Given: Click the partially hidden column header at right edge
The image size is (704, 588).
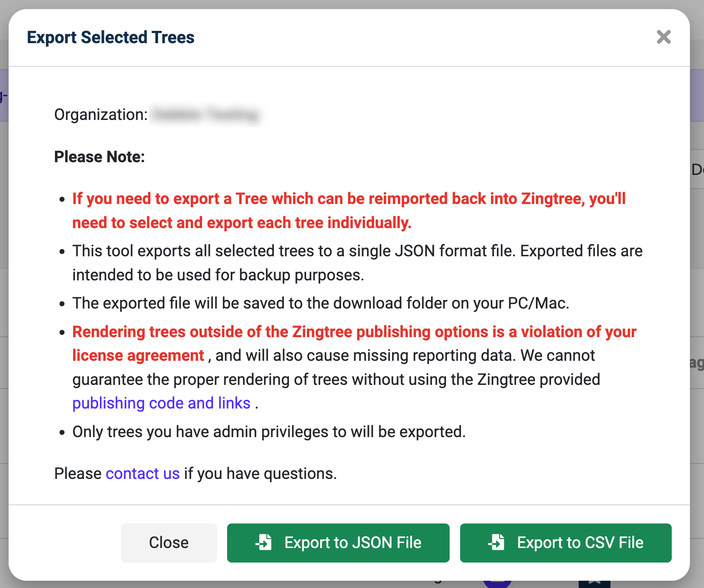Looking at the screenshot, I should pyautogui.click(x=697, y=169).
